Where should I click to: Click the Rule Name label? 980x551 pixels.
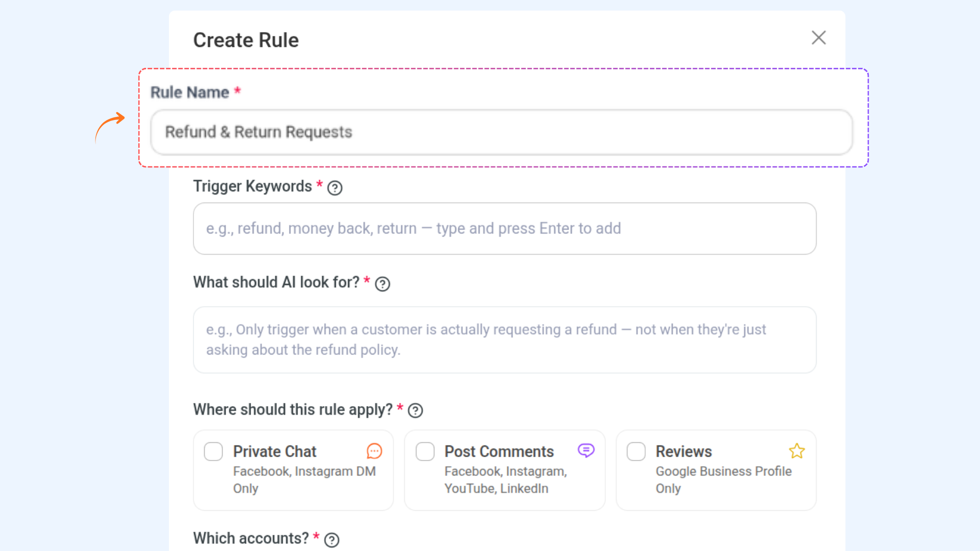189,92
